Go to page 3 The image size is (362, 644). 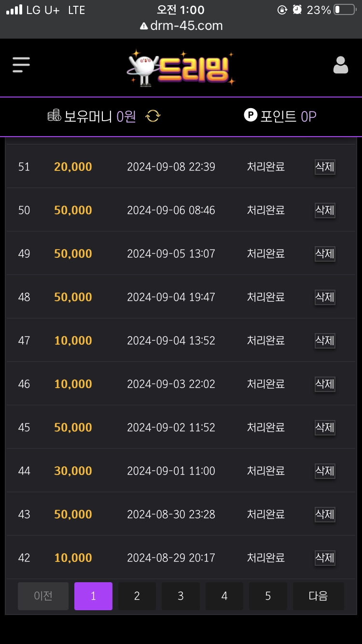point(181,596)
